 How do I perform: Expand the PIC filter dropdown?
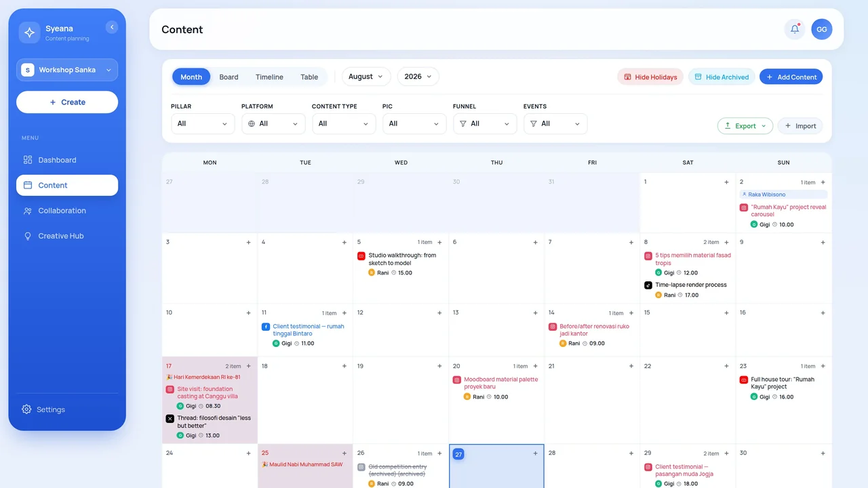pos(414,123)
